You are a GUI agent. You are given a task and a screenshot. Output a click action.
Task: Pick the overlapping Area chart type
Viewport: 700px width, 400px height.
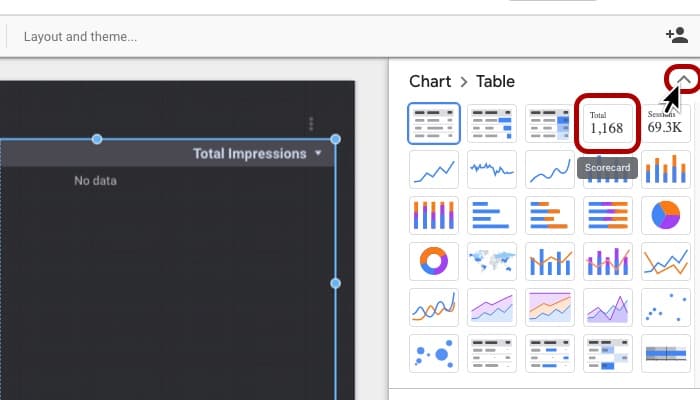pyautogui.click(x=608, y=308)
